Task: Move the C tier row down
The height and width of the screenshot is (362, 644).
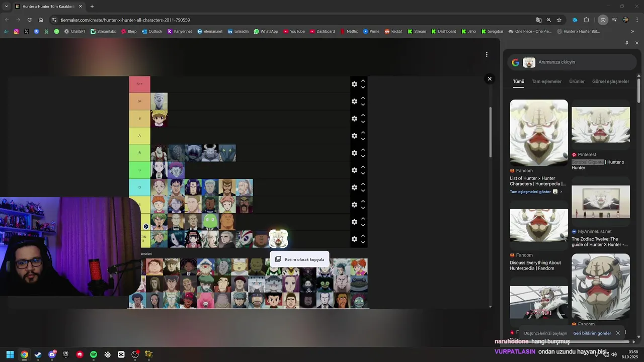Action: click(363, 173)
